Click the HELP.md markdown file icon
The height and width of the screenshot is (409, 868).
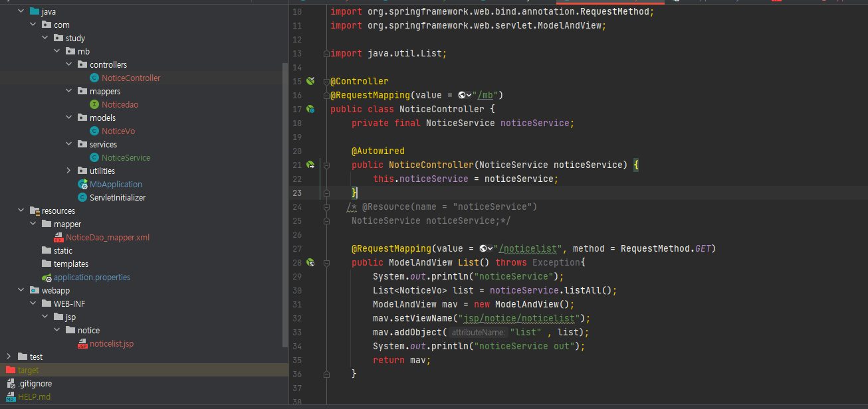tap(11, 396)
